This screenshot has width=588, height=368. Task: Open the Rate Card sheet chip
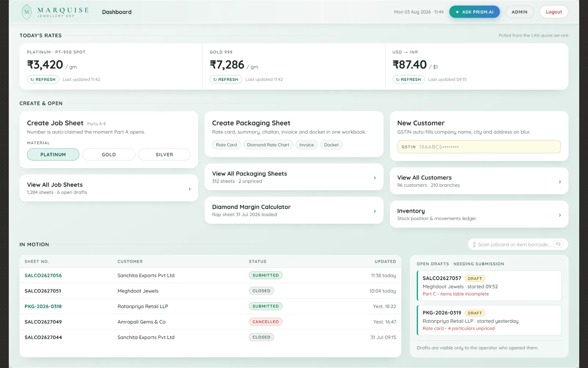coord(226,145)
